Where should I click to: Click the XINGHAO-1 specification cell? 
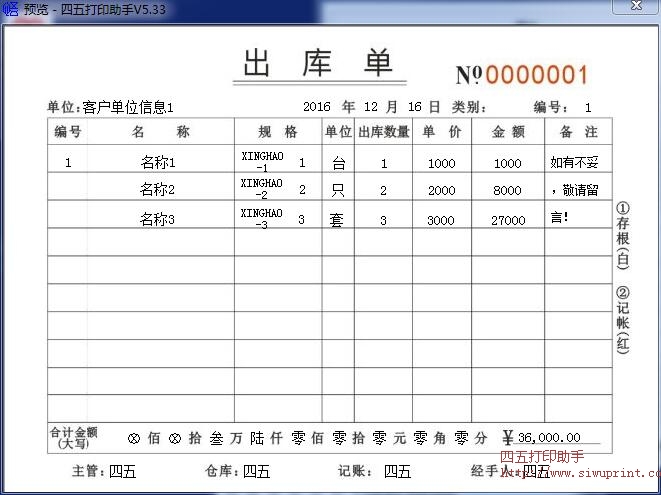click(x=263, y=162)
